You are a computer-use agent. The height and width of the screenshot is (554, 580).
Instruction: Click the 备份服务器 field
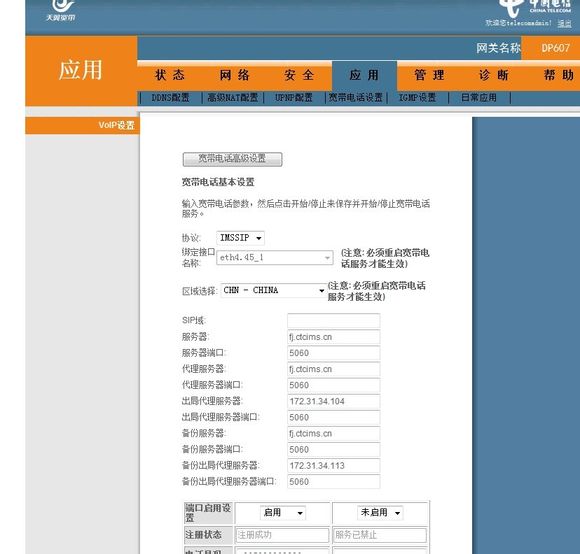point(334,433)
